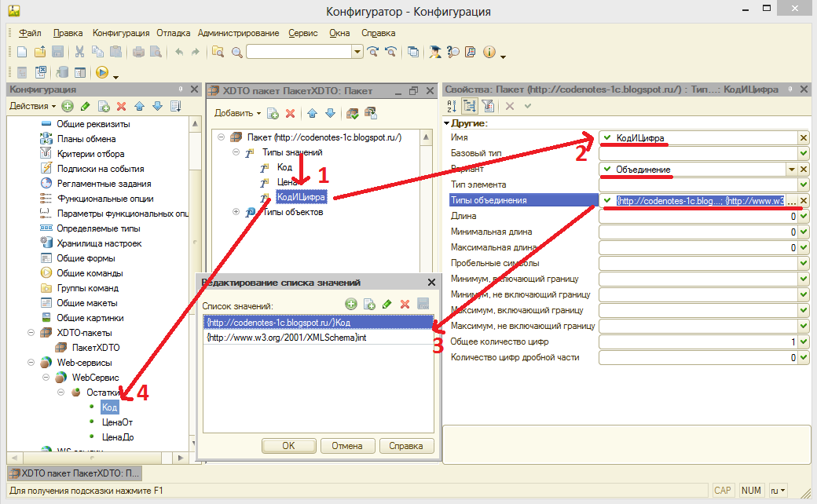Screen dimensions: 817x504
Task: Click Copy icon in Список значений dialog
Action: (x=369, y=304)
